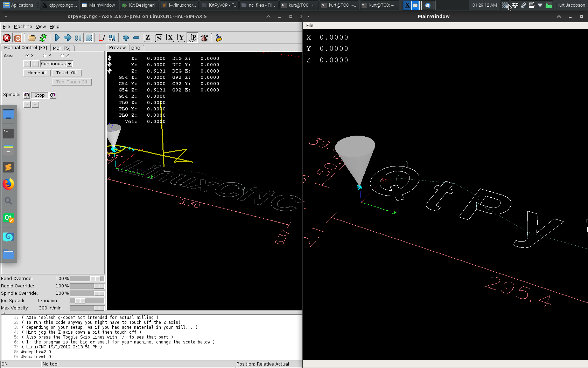
Task: Toggle between drag and rotate mode icon
Action: tap(204, 38)
